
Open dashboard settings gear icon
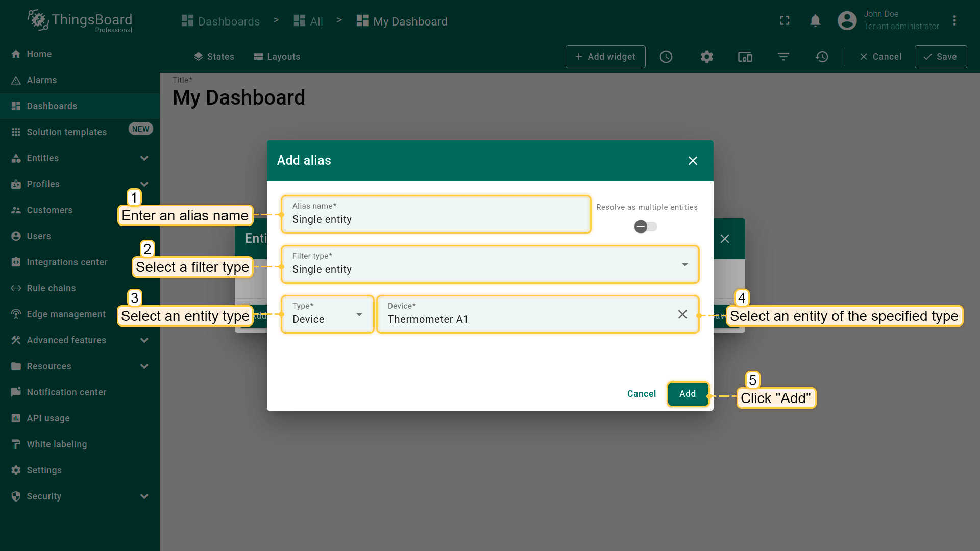tap(706, 57)
